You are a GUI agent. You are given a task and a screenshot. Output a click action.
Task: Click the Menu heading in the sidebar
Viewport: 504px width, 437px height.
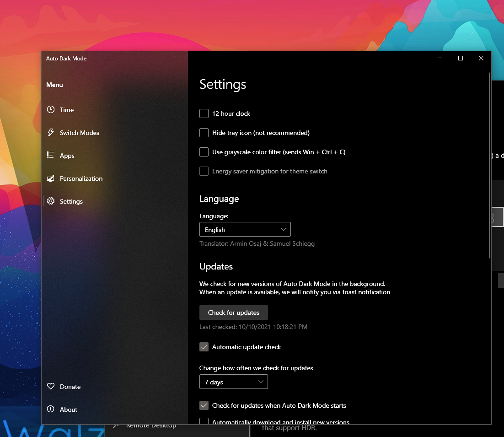point(54,85)
